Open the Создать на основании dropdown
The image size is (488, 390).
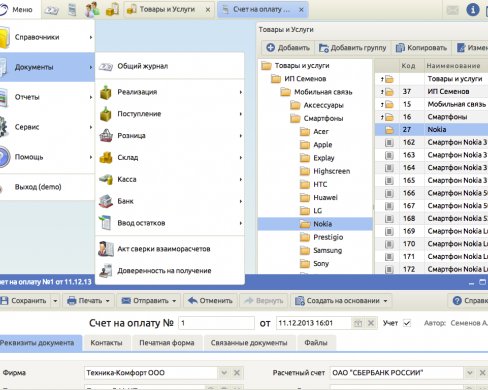341,301
